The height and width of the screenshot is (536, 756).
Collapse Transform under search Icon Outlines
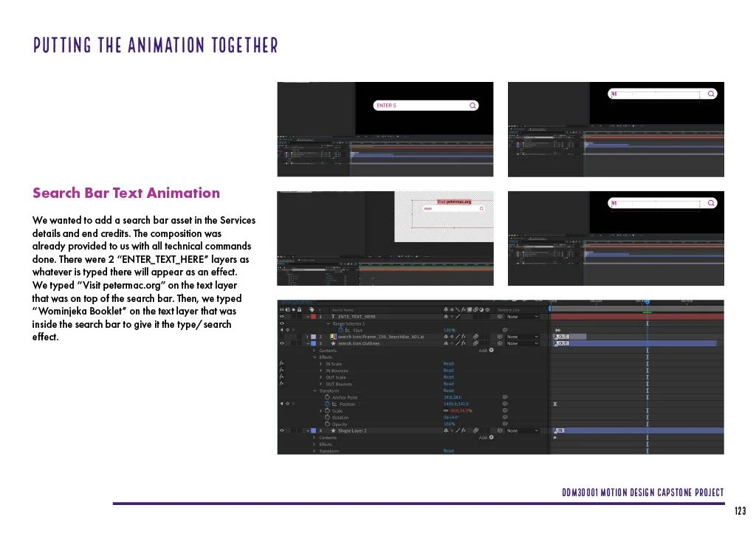click(315, 391)
